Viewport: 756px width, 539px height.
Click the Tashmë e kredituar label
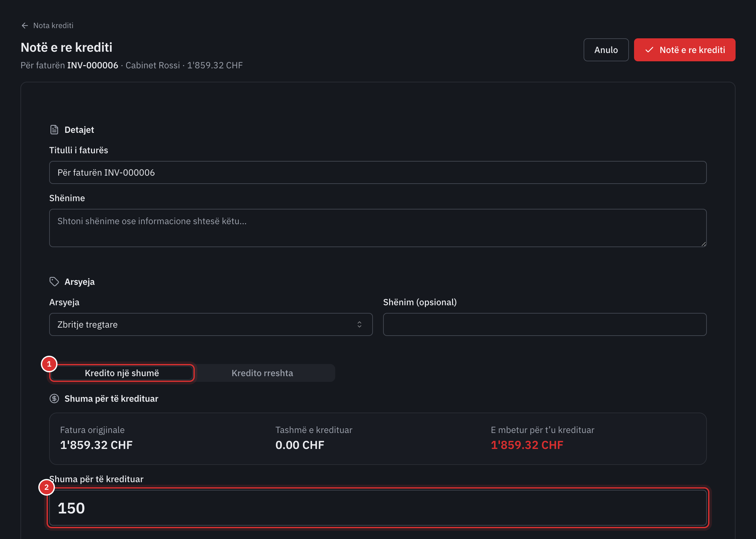[314, 430]
